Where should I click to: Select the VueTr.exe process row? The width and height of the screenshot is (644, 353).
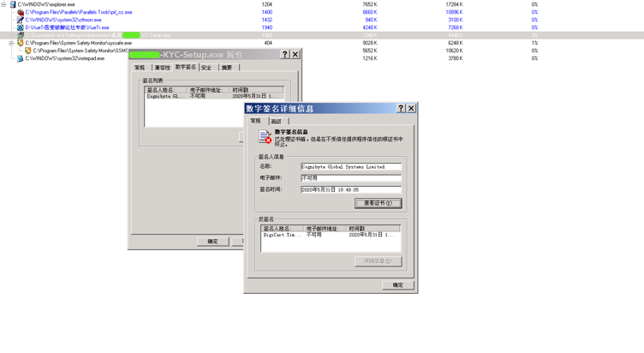pyautogui.click(x=322, y=27)
